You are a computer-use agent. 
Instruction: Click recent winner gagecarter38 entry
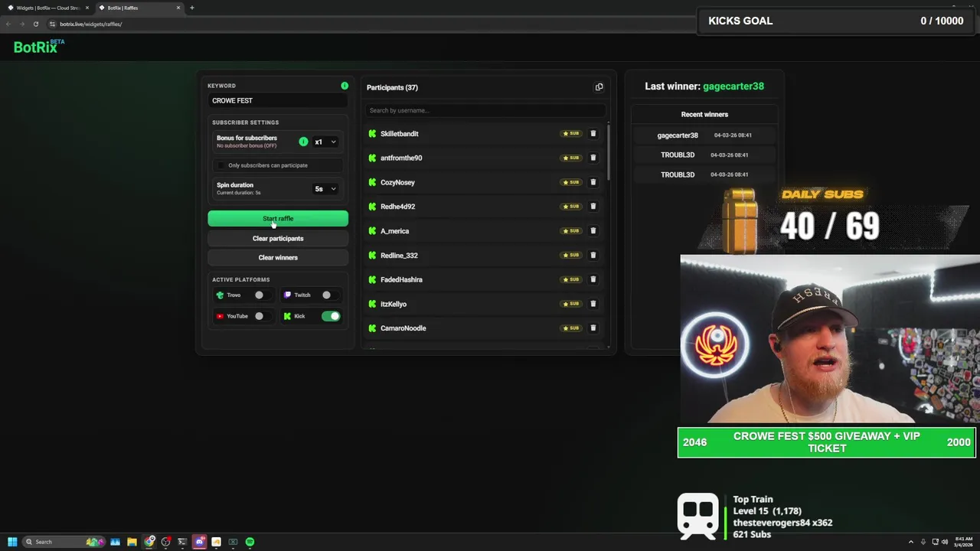click(x=704, y=135)
